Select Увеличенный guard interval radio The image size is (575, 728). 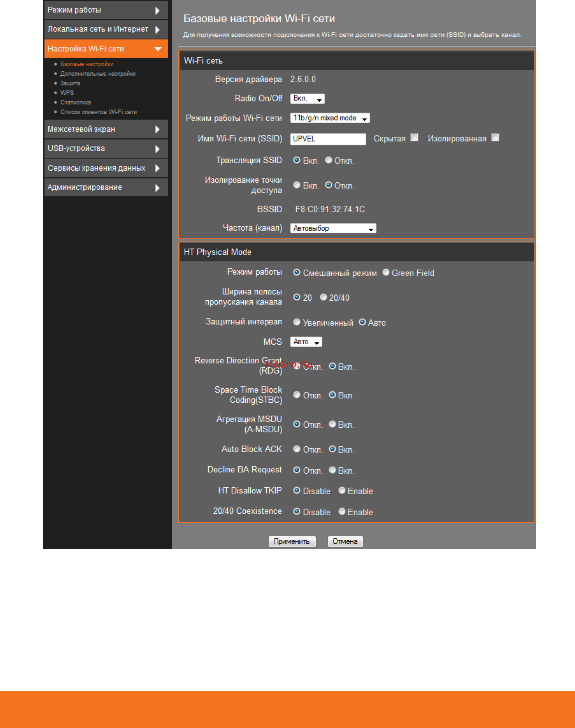tap(297, 322)
